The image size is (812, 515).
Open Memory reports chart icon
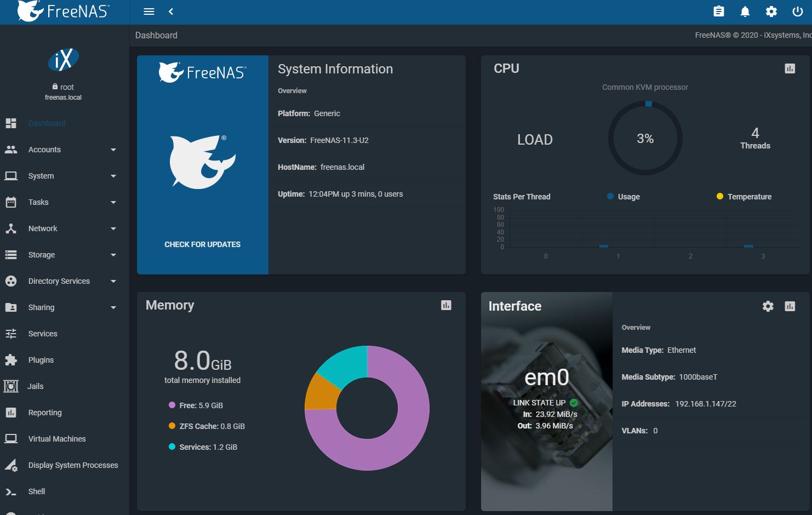pyautogui.click(x=446, y=305)
